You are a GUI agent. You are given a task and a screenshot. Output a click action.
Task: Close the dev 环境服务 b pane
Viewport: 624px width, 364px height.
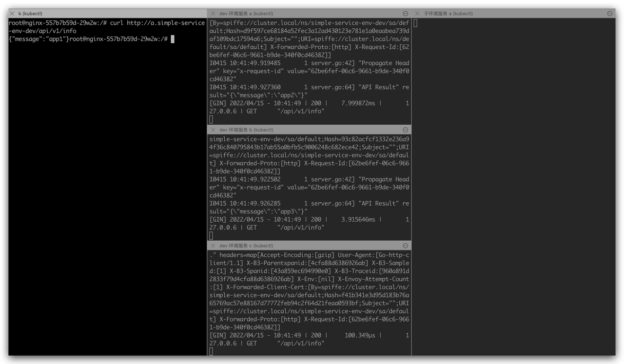coord(213,130)
